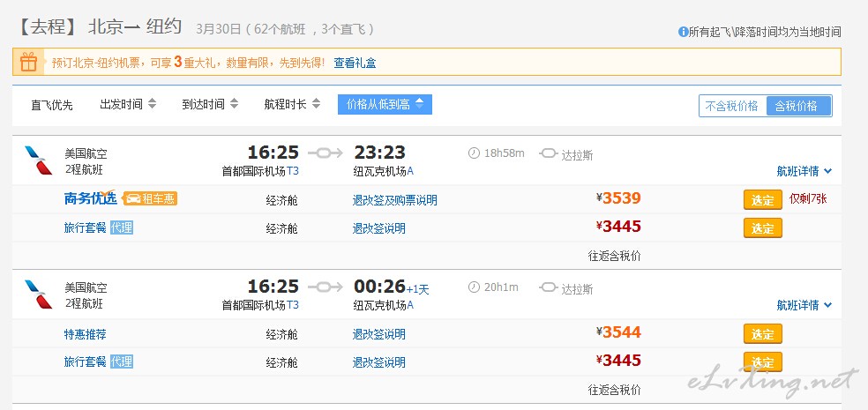The height and width of the screenshot is (410, 868).
Task: Click the 仅剩7张 remaining tickets notice
Action: point(808,198)
